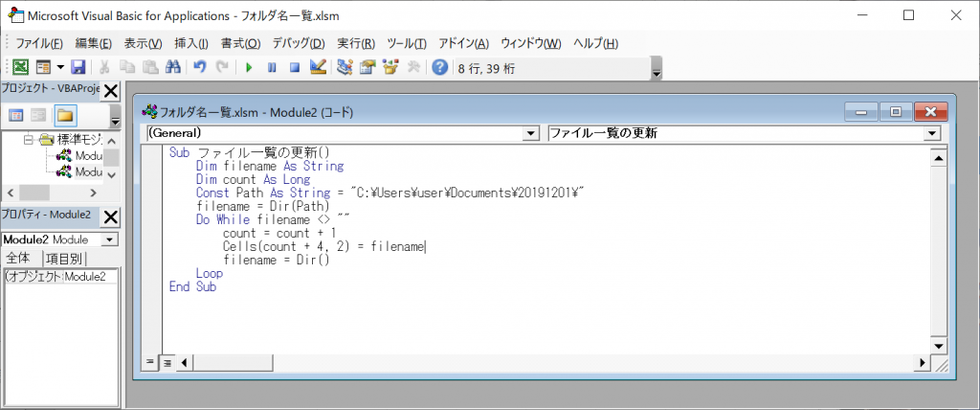The image size is (980, 410).
Task: Click the Full Module View button
Action: click(167, 362)
